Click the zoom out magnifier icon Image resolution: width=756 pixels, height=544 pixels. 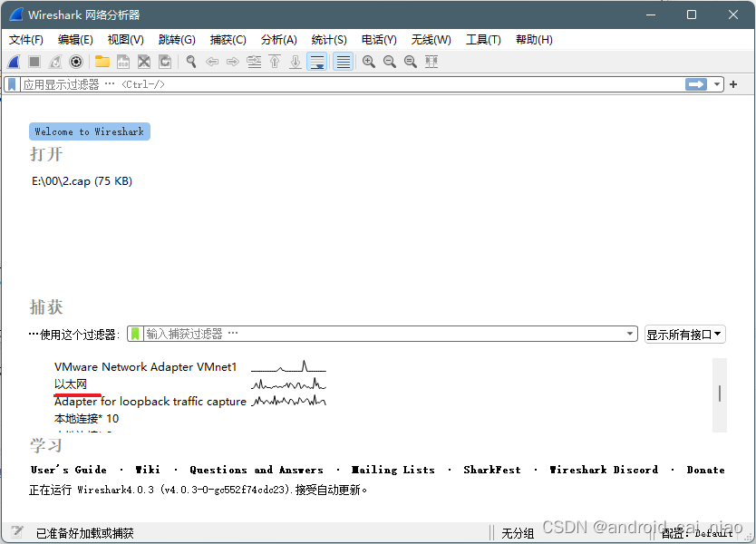tap(390, 62)
